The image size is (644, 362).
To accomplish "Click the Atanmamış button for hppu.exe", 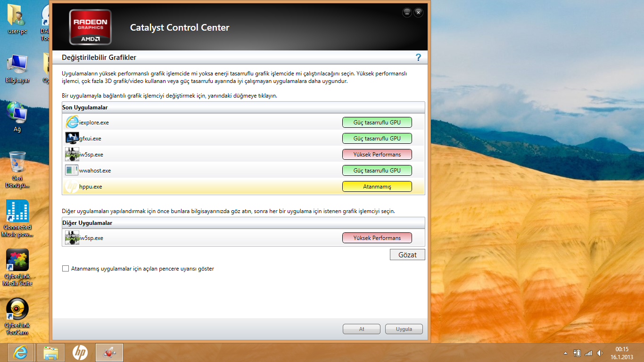I will tap(377, 186).
